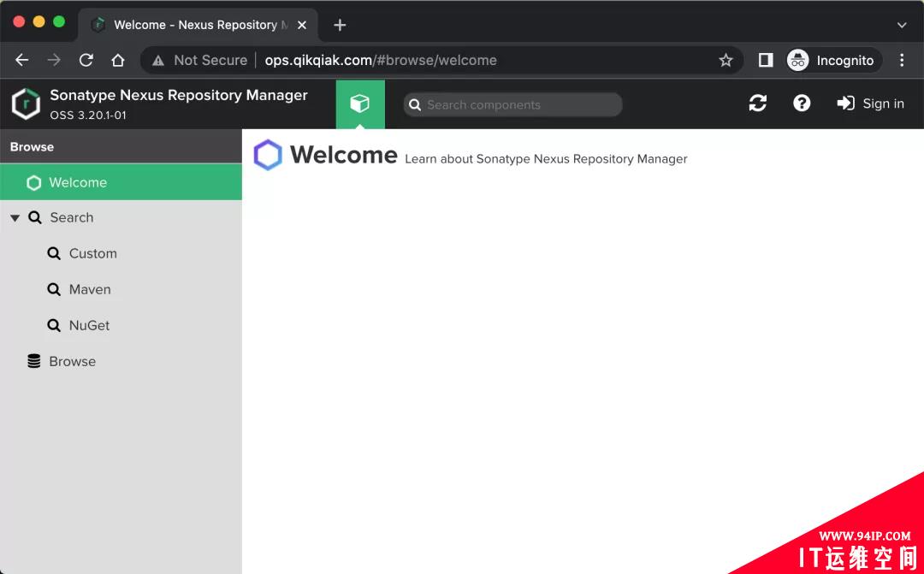Viewport: 924px width, 574px height.
Task: Click the Refresh icon in Nexus header
Action: pos(758,104)
